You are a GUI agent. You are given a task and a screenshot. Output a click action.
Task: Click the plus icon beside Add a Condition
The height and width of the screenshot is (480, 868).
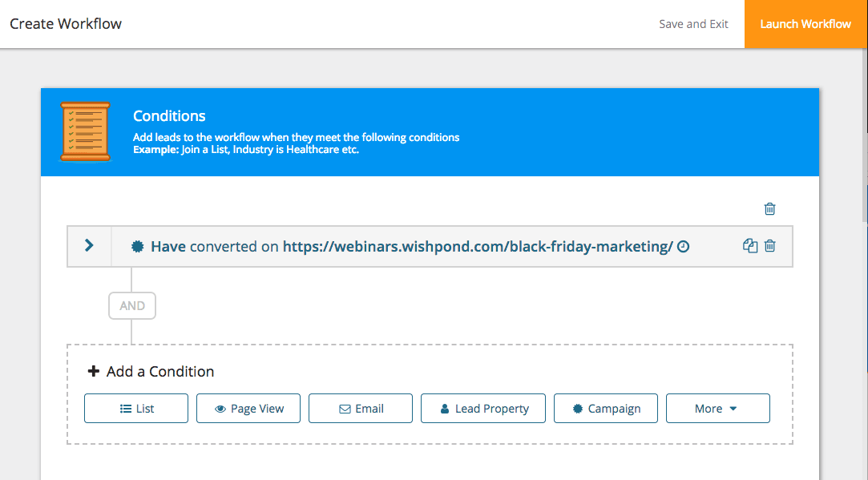coord(94,372)
